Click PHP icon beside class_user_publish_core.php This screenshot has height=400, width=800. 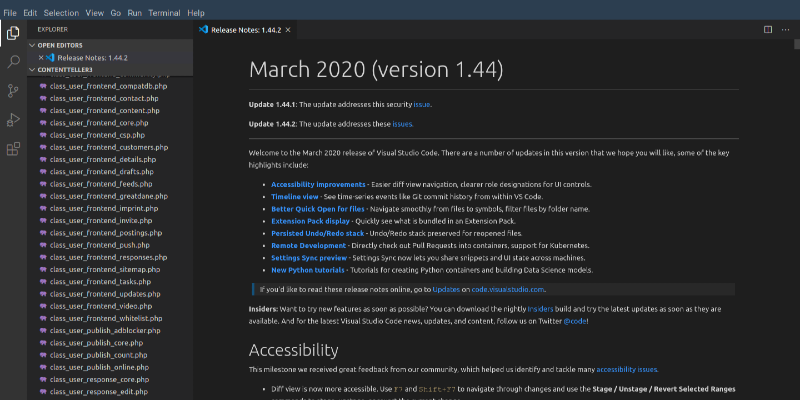click(43, 343)
